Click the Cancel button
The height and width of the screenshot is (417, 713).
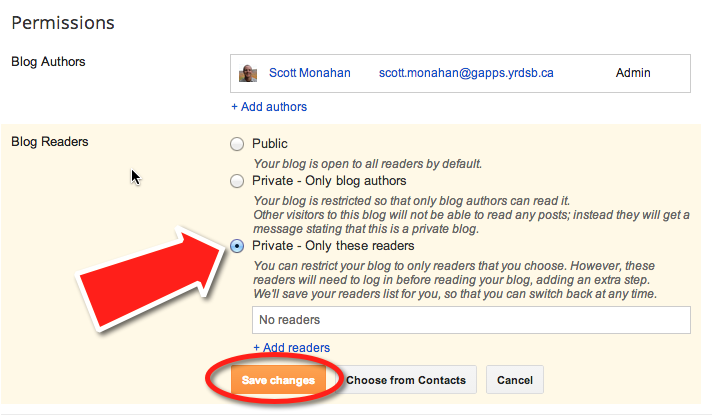click(515, 380)
